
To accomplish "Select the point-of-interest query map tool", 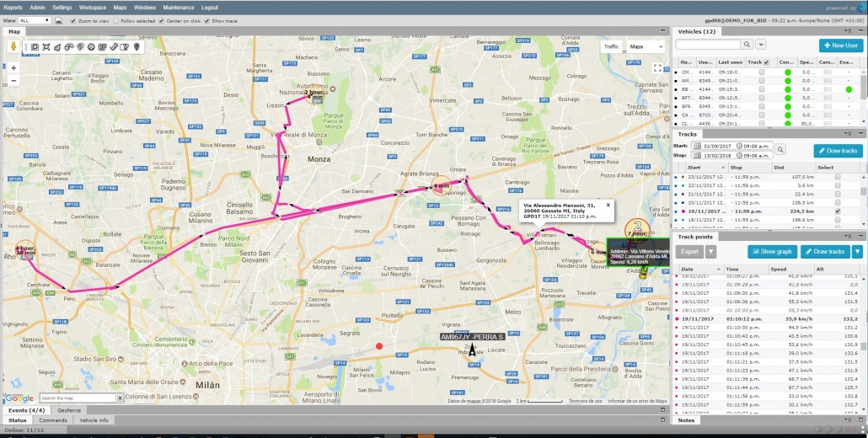I will click(x=80, y=47).
